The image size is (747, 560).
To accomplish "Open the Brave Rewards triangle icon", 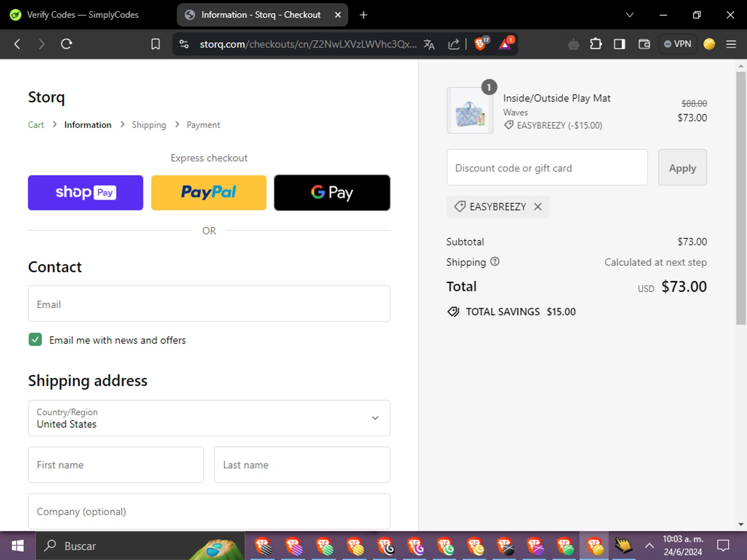I will point(506,44).
